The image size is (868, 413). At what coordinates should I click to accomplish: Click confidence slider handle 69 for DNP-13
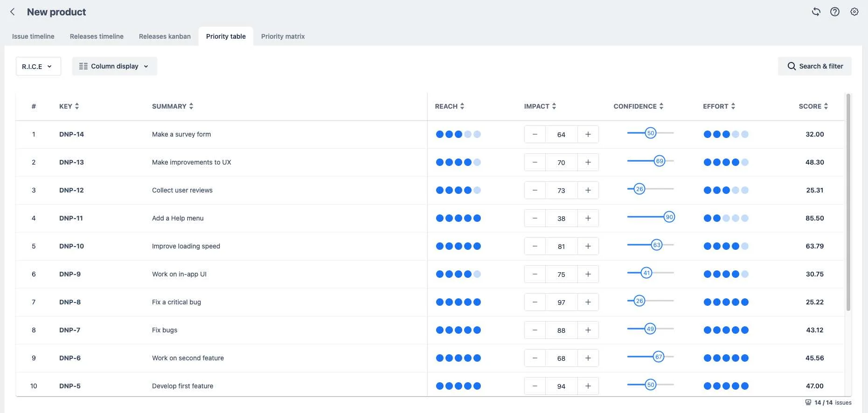660,161
